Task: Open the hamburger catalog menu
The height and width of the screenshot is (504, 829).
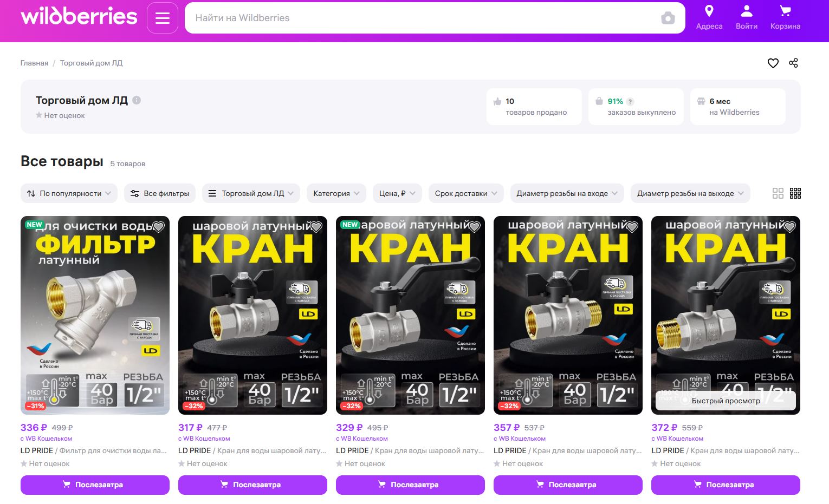Action: (x=163, y=18)
